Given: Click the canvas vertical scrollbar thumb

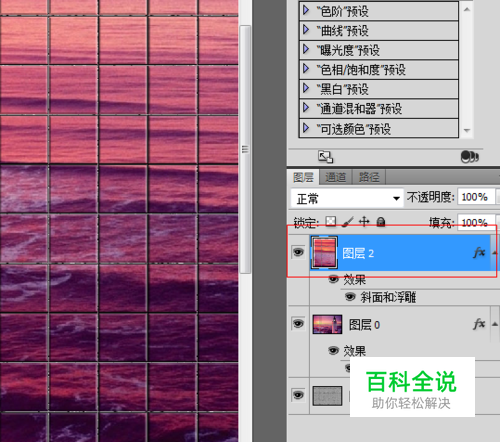Looking at the screenshot, I should point(245,149).
